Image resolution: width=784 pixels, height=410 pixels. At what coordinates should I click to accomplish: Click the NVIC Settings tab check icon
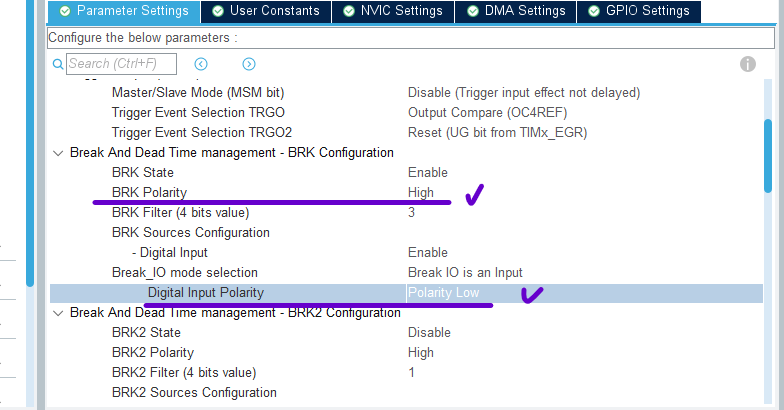(349, 11)
